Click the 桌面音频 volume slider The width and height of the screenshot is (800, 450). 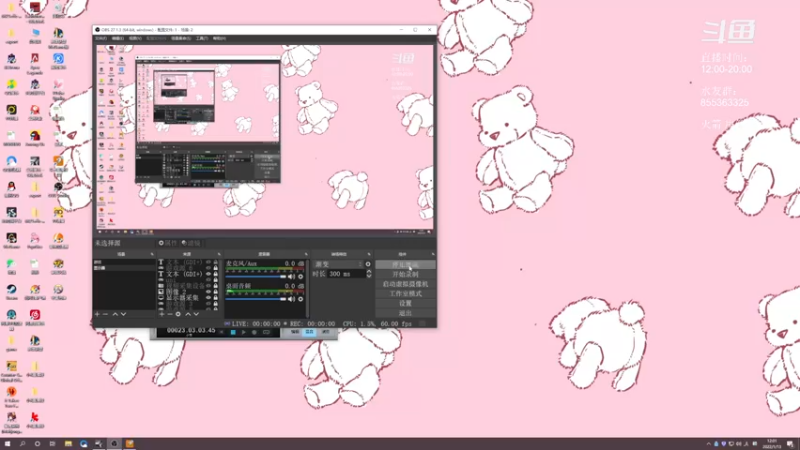coord(256,299)
